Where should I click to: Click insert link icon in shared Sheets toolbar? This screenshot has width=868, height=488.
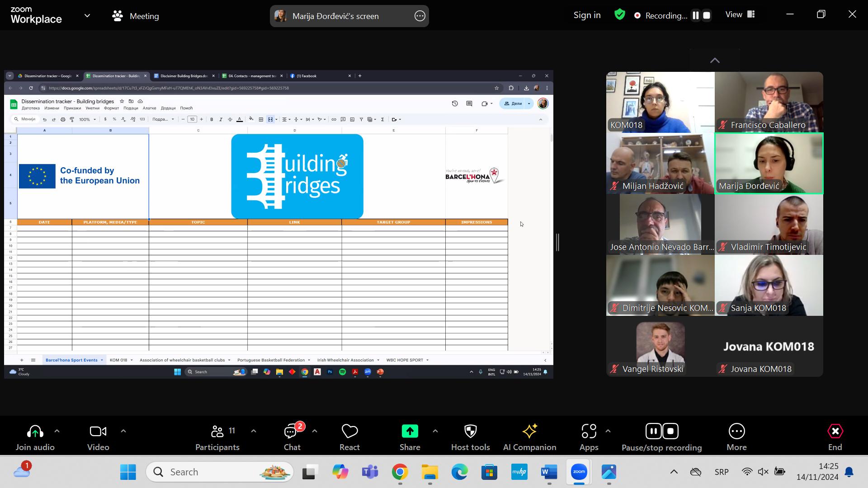coord(334,120)
